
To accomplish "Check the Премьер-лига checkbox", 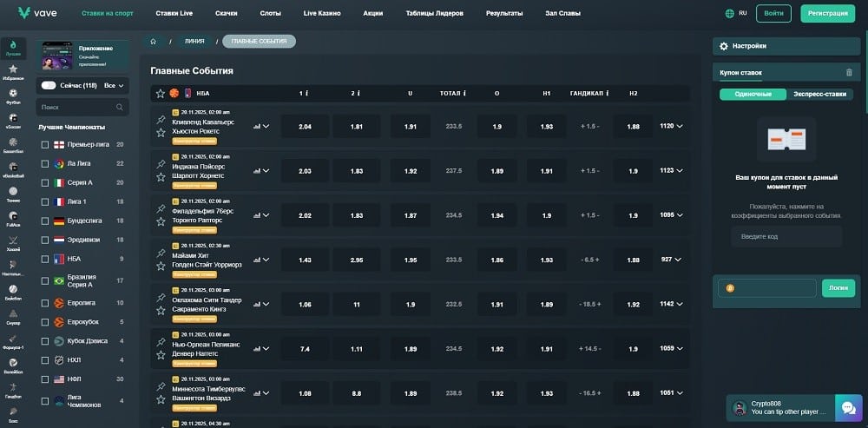I will point(45,144).
